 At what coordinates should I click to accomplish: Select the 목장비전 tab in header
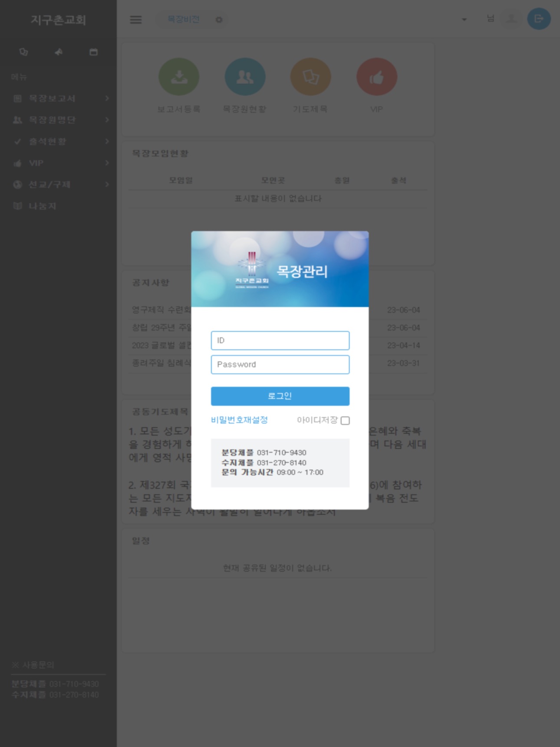click(x=184, y=20)
